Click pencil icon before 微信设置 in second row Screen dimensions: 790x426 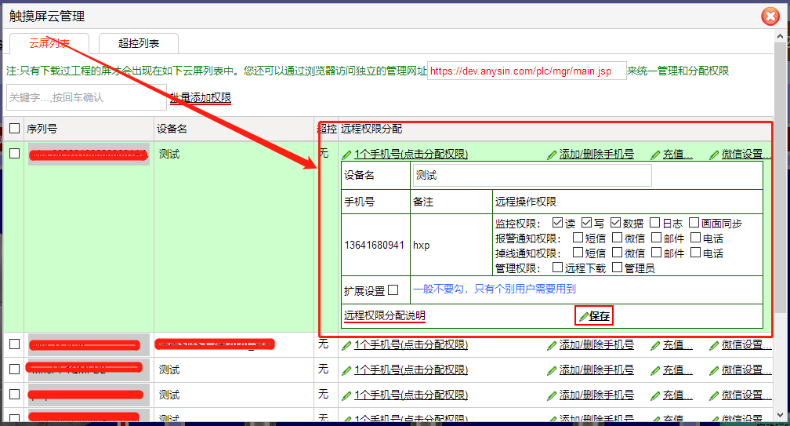click(x=714, y=345)
